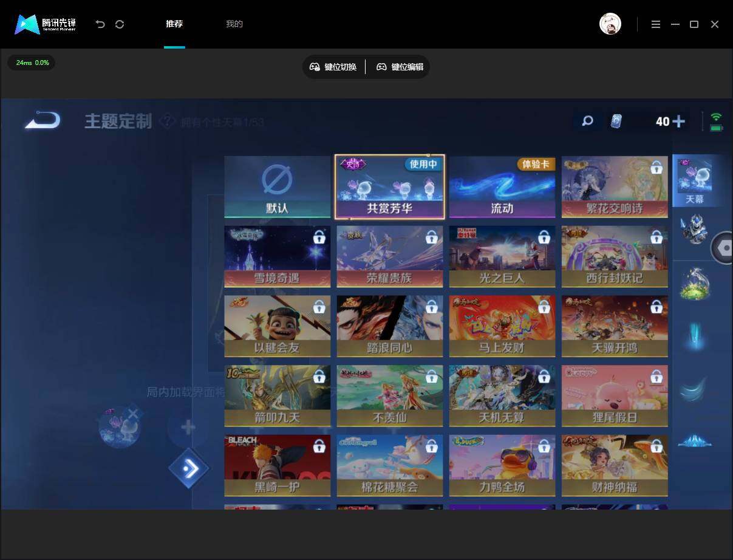Image resolution: width=733 pixels, height=560 pixels.
Task: Click the lock icon on 财神纳福
Action: [x=656, y=446]
